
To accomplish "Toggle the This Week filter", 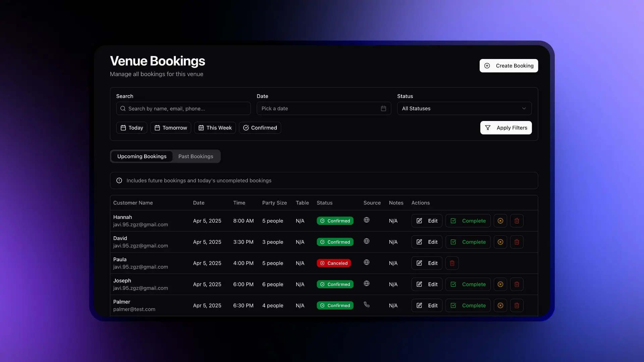I will pos(215,128).
